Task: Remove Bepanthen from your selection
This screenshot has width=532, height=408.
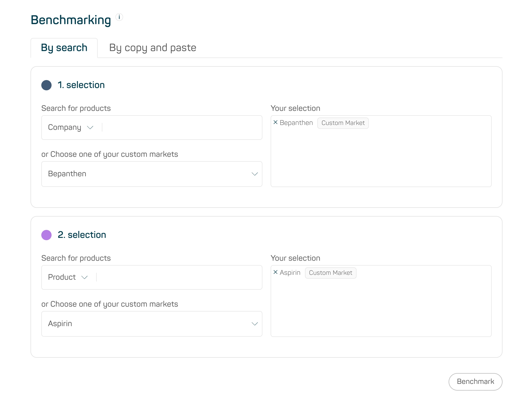Action: point(275,122)
